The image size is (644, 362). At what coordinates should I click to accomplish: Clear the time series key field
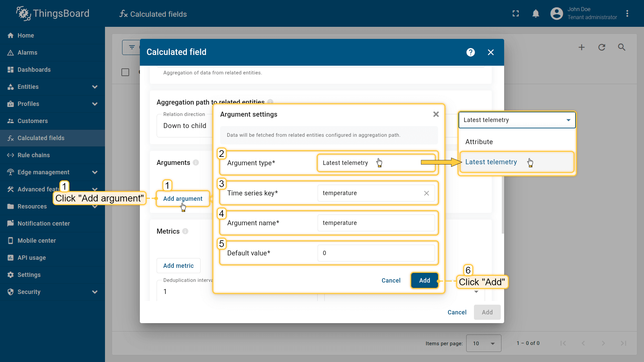(426, 193)
